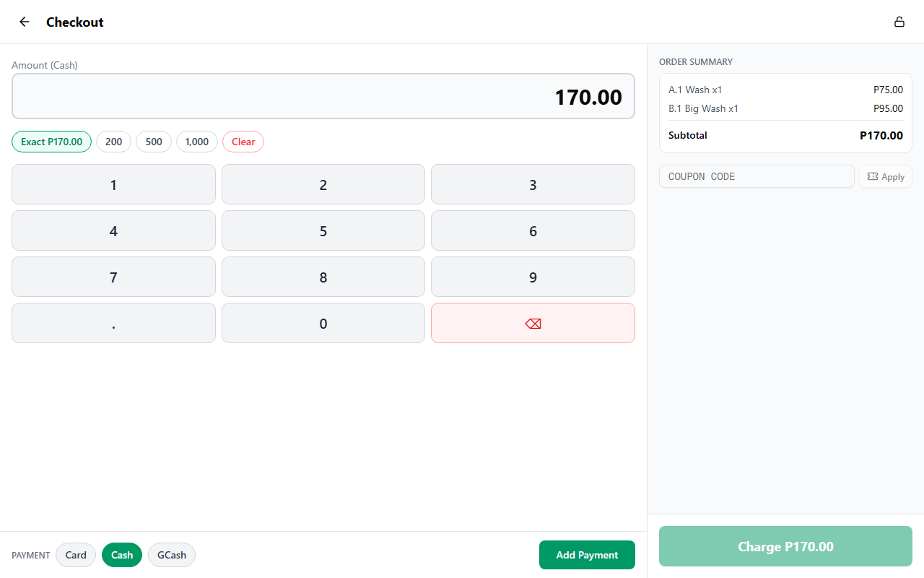Image resolution: width=924 pixels, height=578 pixels.
Task: Choose the 500 quick amount chip
Action: (154, 142)
